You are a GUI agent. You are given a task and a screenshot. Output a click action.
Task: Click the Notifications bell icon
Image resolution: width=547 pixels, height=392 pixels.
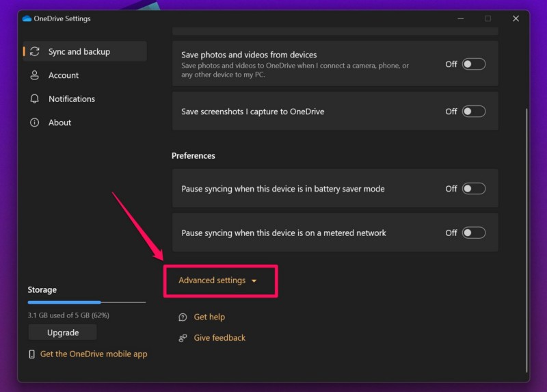[35, 99]
